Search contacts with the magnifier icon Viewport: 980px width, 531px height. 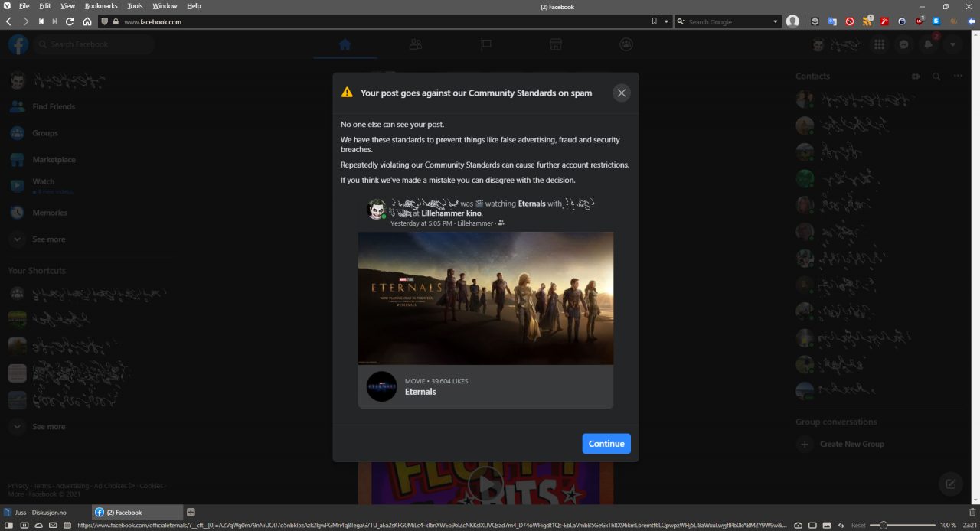click(x=936, y=76)
